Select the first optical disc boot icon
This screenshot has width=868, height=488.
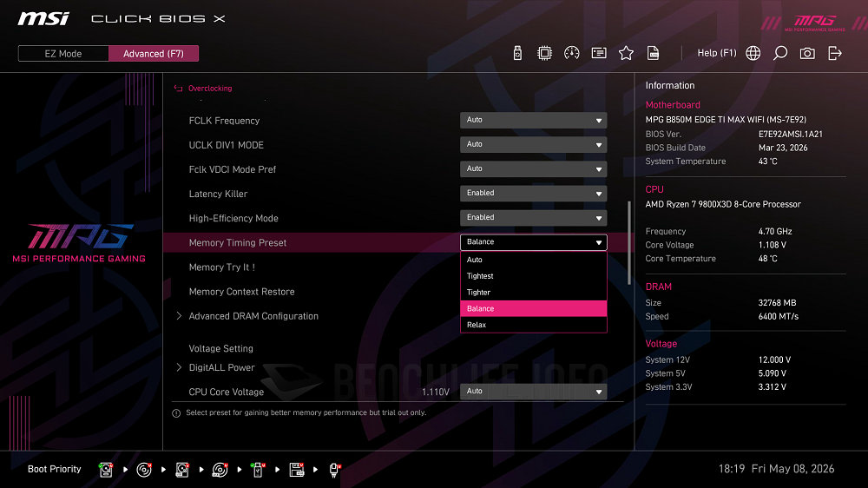144,470
